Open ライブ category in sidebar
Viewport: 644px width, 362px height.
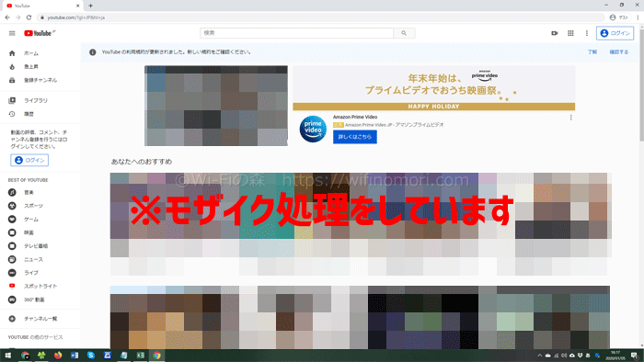[x=40, y=273]
